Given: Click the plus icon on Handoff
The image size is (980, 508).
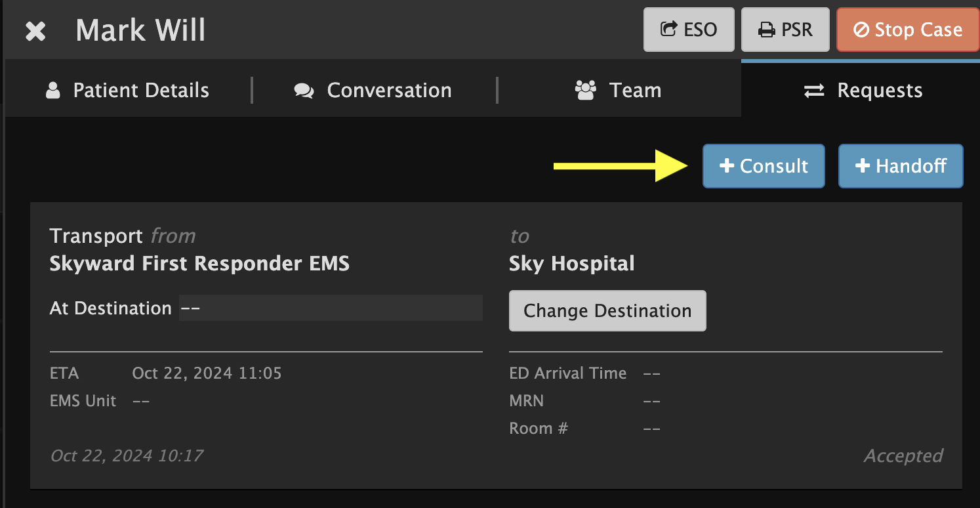Looking at the screenshot, I should click(863, 166).
